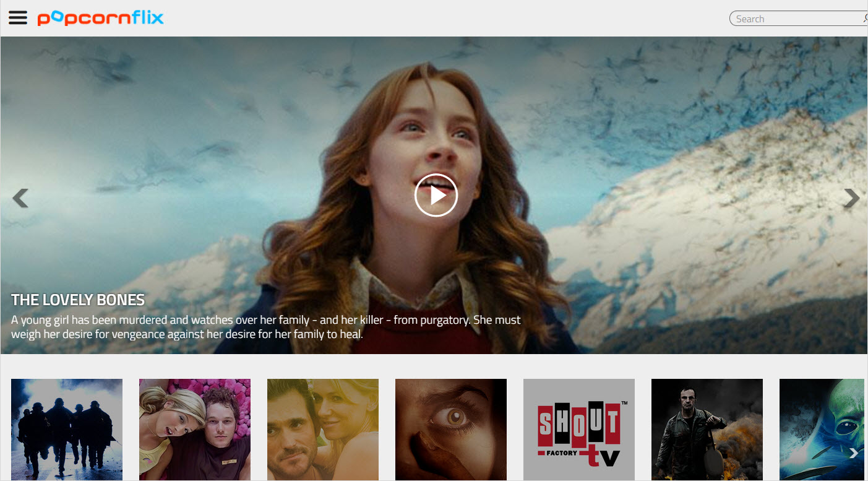Open the blonde woman and man thumbnail
Viewport: 868px width, 481px height.
tap(195, 430)
